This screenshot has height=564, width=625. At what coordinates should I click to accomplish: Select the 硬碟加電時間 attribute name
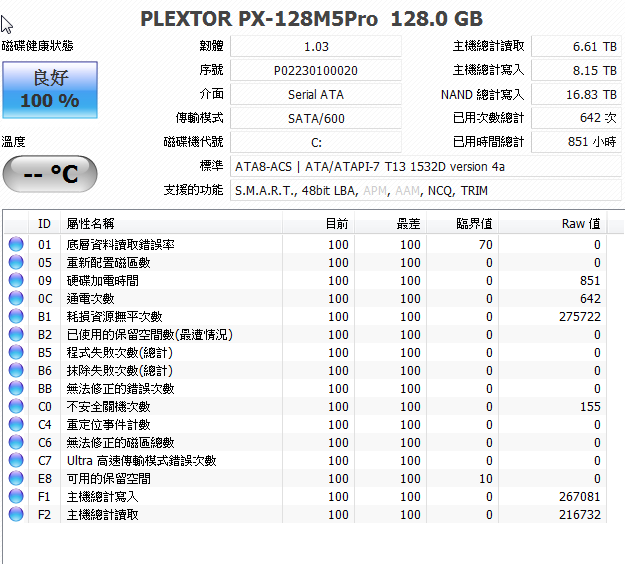pyautogui.click(x=102, y=280)
